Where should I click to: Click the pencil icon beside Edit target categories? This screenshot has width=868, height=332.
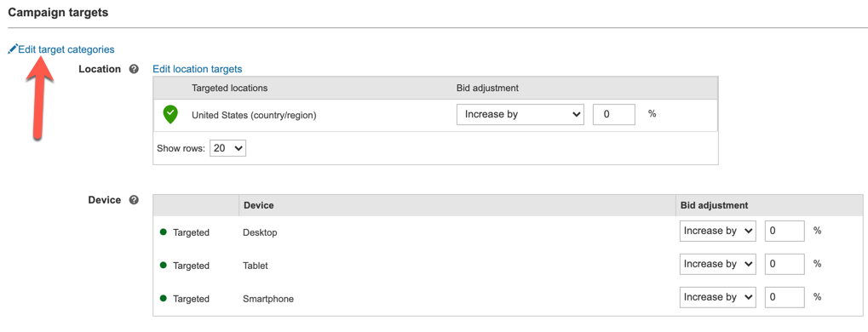coord(13,49)
